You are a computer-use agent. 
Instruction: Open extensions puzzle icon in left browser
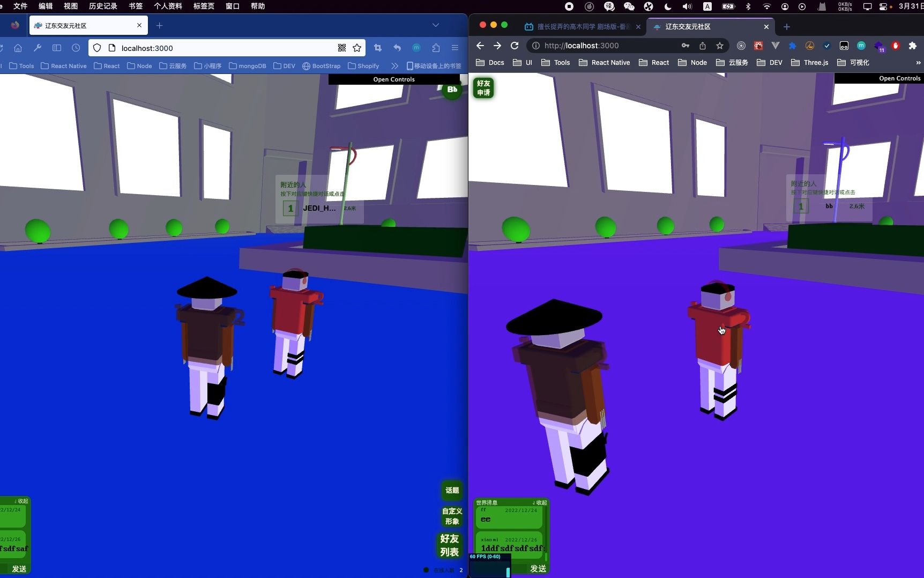[436, 48]
